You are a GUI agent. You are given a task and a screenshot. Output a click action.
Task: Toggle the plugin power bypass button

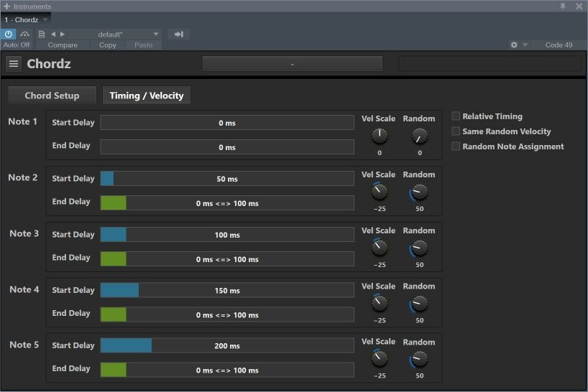8,34
